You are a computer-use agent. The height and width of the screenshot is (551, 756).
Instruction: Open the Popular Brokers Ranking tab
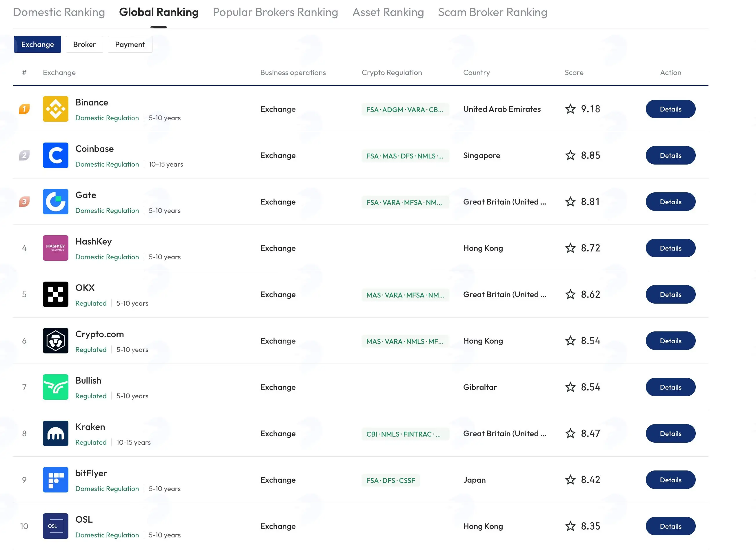point(275,12)
